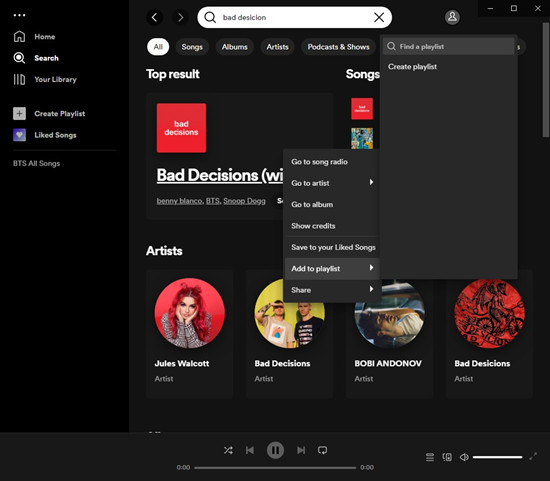Open the Jules Walcott artist card
Image resolution: width=550 pixels, height=481 pixels.
190,334
